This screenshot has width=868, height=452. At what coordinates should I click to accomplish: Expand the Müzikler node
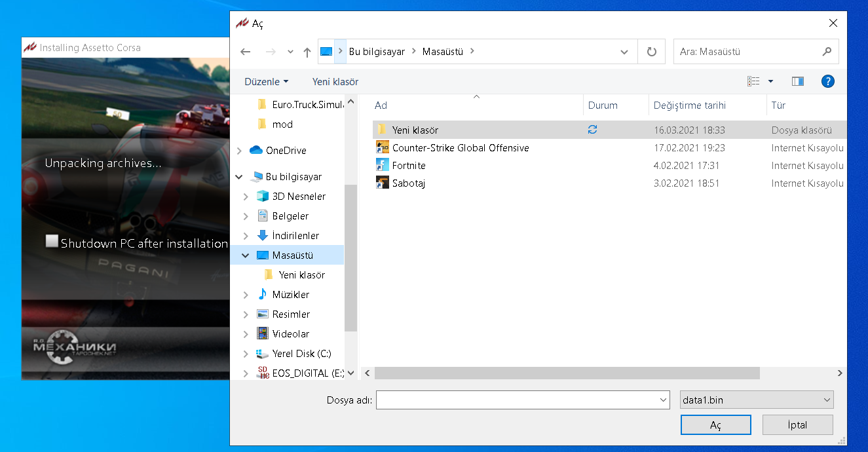[x=246, y=295]
